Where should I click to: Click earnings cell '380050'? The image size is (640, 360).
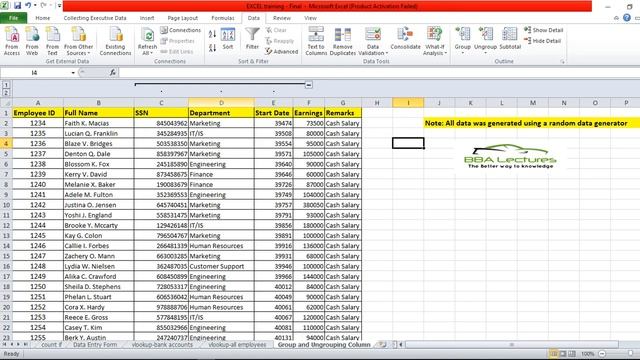tap(309, 205)
